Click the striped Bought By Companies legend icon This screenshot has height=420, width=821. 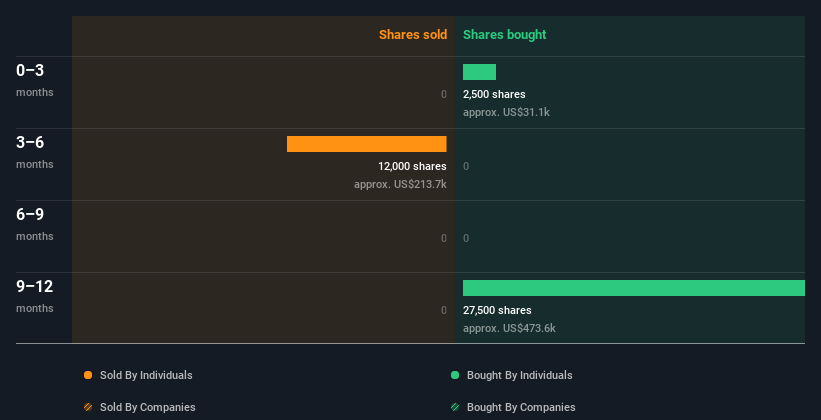click(455, 407)
